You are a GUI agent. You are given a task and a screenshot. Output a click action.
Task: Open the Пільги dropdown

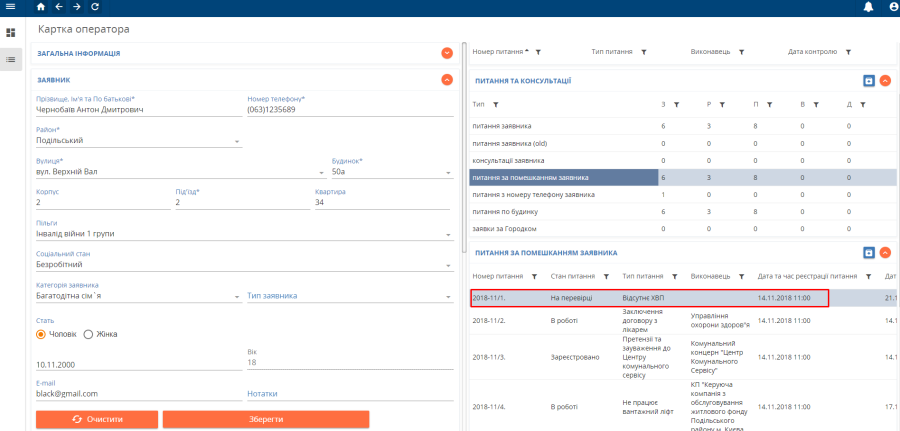[x=449, y=236]
